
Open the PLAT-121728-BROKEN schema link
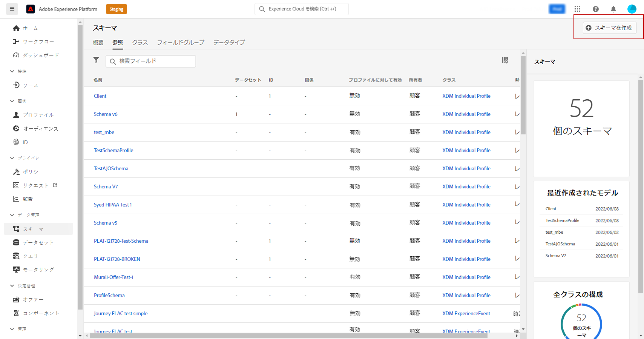[x=117, y=259]
